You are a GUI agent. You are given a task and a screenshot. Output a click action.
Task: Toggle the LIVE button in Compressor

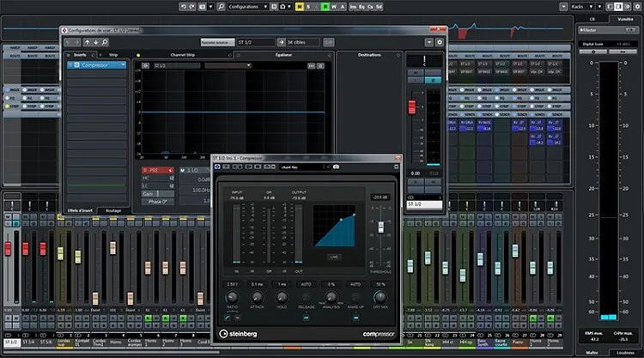332,257
